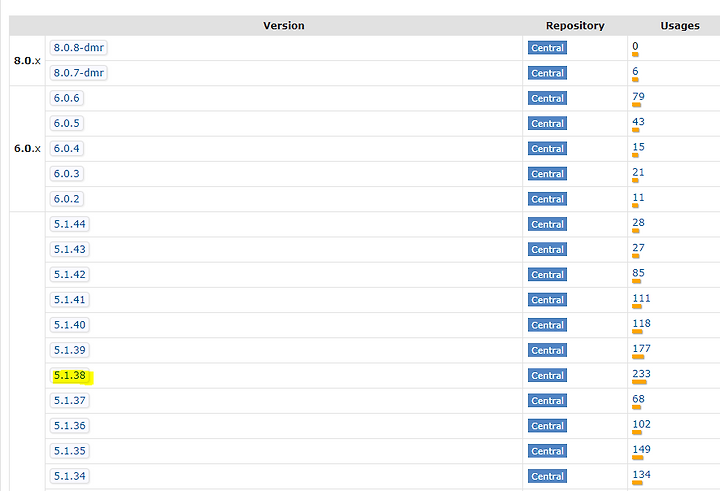
Task: Open usages count 177 for 5.1.39
Action: click(x=641, y=348)
